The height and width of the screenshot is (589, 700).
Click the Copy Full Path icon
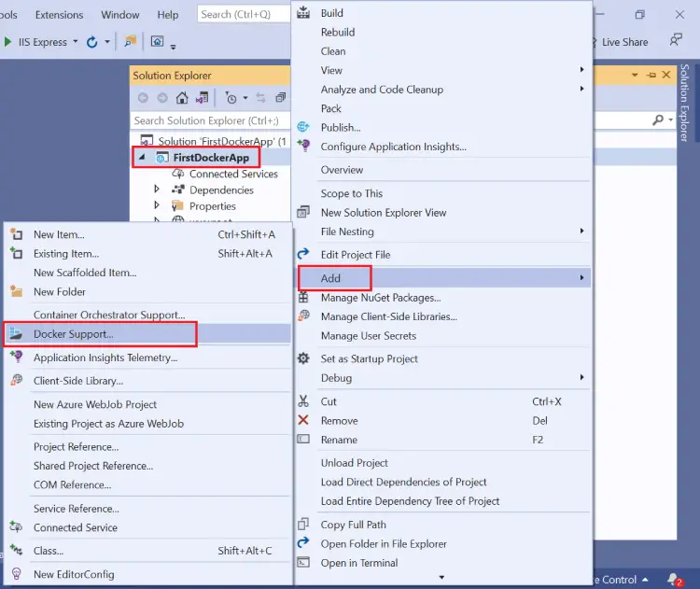pyautogui.click(x=303, y=524)
